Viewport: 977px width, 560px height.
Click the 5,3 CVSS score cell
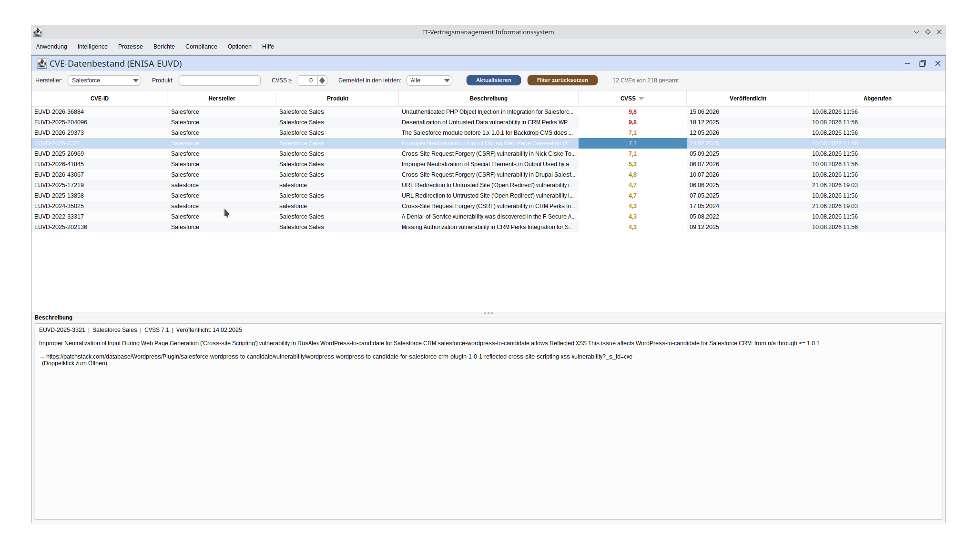coord(632,164)
